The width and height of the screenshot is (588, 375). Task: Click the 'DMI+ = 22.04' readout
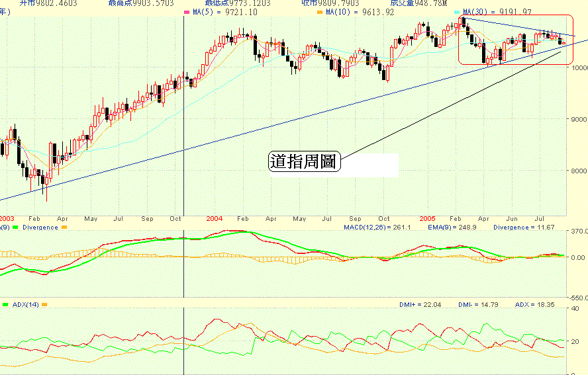point(420,305)
